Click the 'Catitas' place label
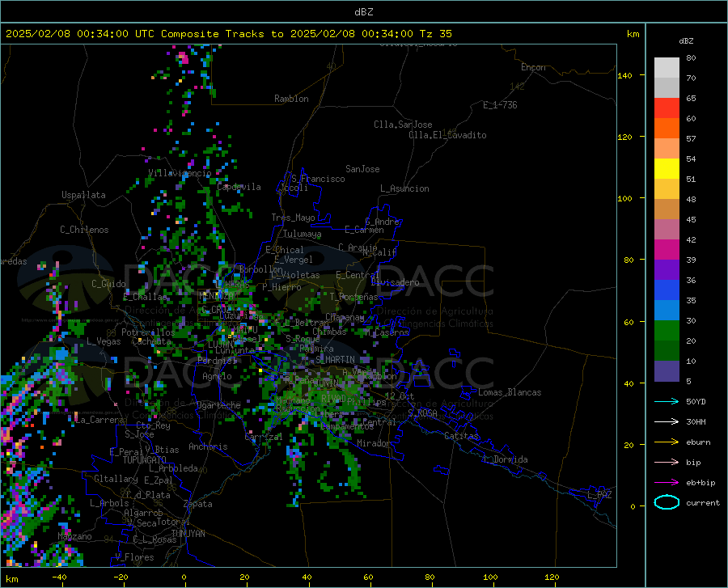The height and width of the screenshot is (588, 728). point(461,436)
